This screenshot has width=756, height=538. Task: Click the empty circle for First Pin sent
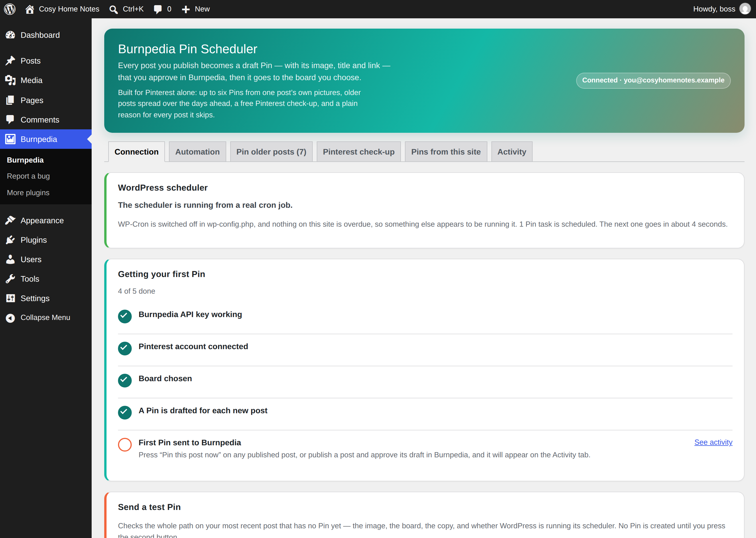point(125,445)
